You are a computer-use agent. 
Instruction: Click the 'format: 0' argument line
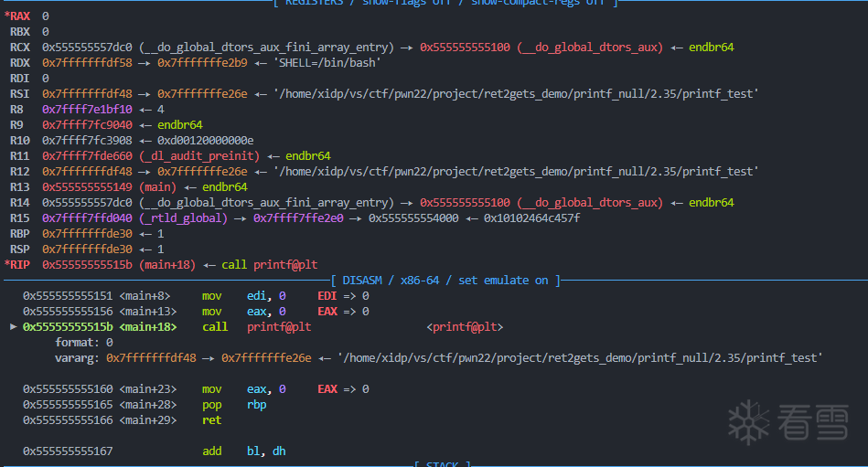(83, 342)
